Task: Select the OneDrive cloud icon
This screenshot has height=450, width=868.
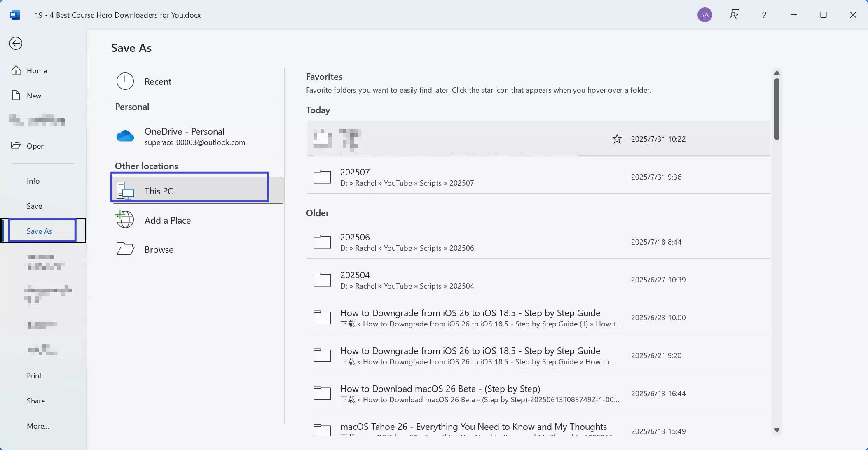Action: [x=125, y=136]
